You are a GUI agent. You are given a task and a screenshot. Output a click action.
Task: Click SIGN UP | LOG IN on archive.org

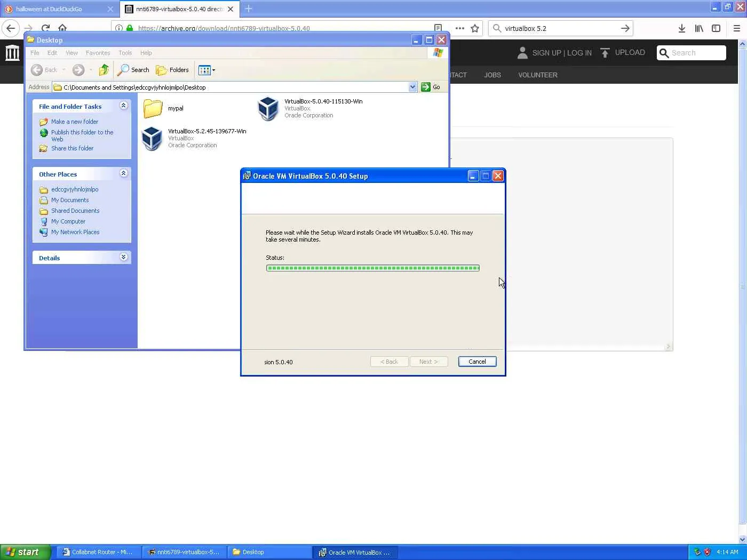(x=562, y=53)
